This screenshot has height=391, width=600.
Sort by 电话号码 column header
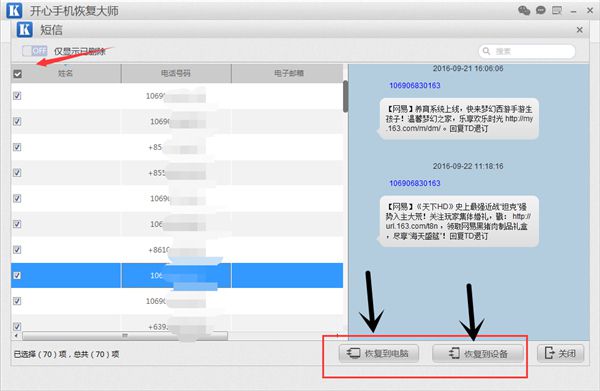coord(176,73)
